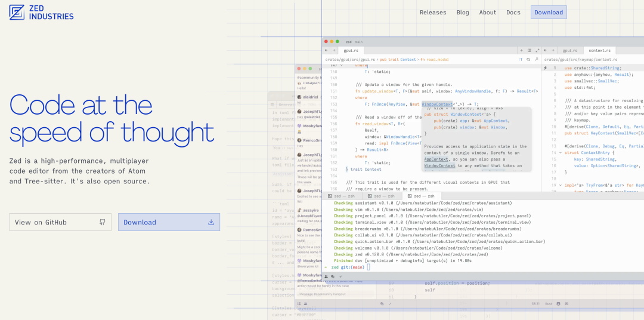The image size is (644, 320).
Task: Click alaidriel's avatar in the chat
Action: (x=299, y=97)
